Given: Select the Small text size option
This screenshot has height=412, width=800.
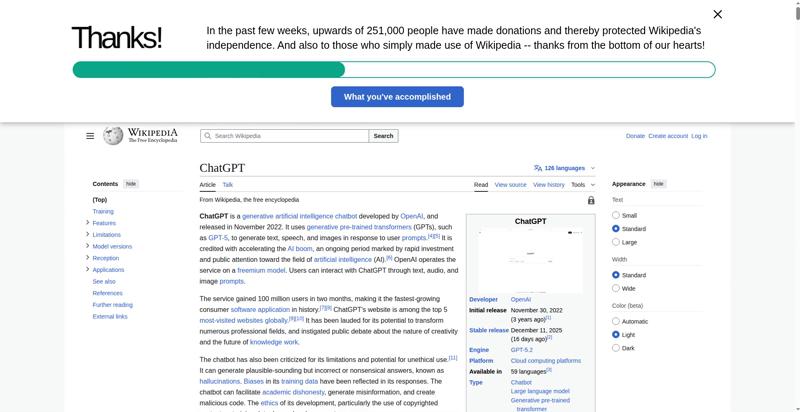Looking at the screenshot, I should tap(616, 215).
